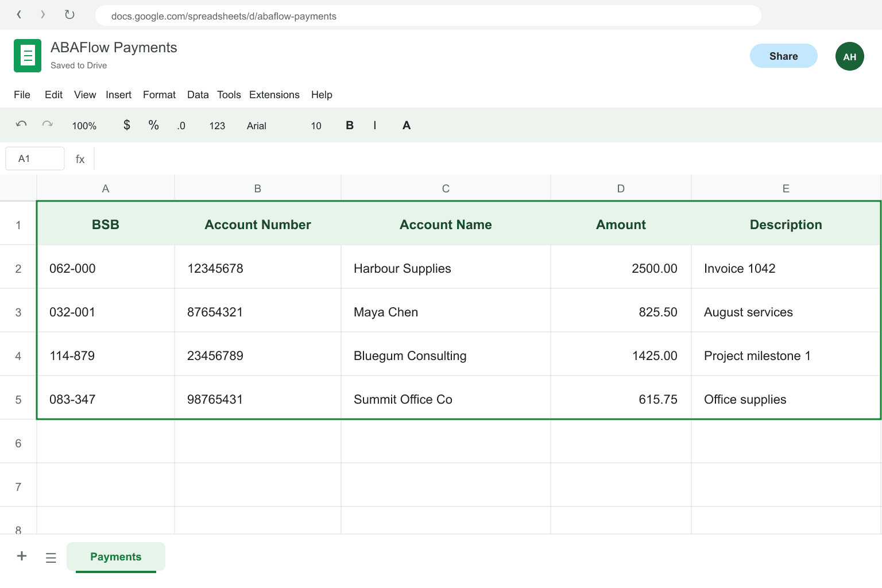
Task: Open the all sheets list icon
Action: click(51, 557)
